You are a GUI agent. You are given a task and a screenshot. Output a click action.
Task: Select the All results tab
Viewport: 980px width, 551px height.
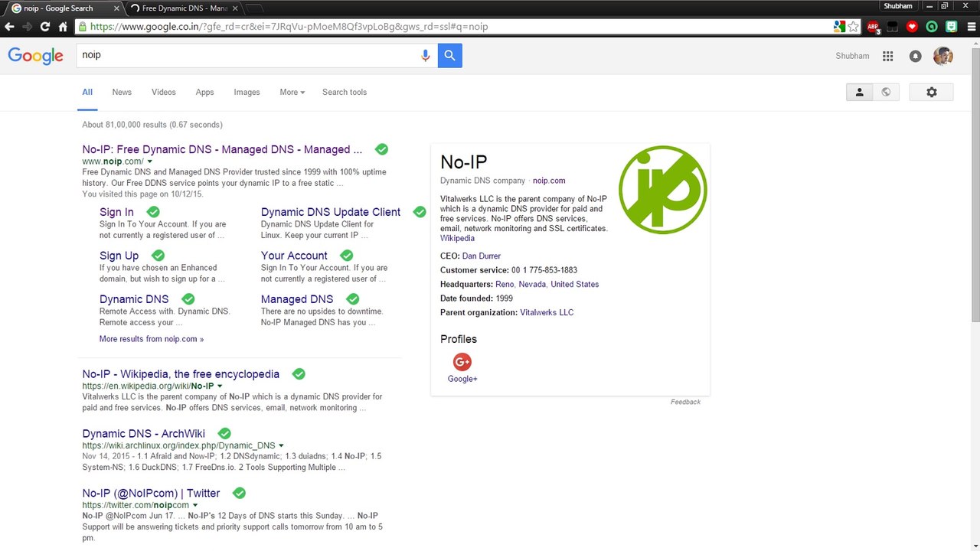pyautogui.click(x=87, y=92)
